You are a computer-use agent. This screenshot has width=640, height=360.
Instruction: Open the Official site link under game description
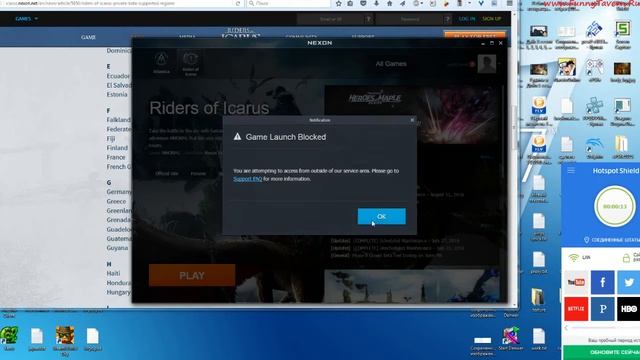[x=167, y=174]
